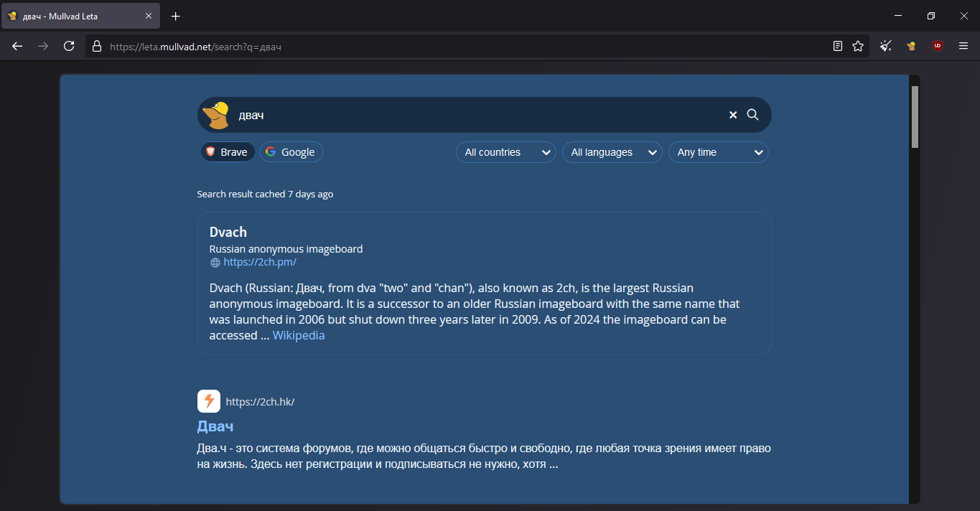This screenshot has width=980, height=511.
Task: Bookmark this page with the star icon
Action: tap(858, 46)
